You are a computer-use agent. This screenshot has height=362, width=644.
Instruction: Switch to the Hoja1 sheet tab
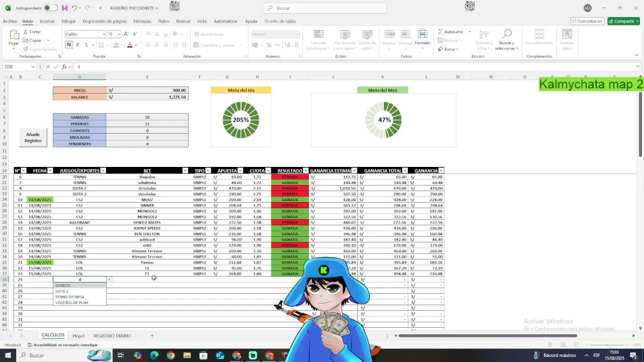pyautogui.click(x=78, y=336)
